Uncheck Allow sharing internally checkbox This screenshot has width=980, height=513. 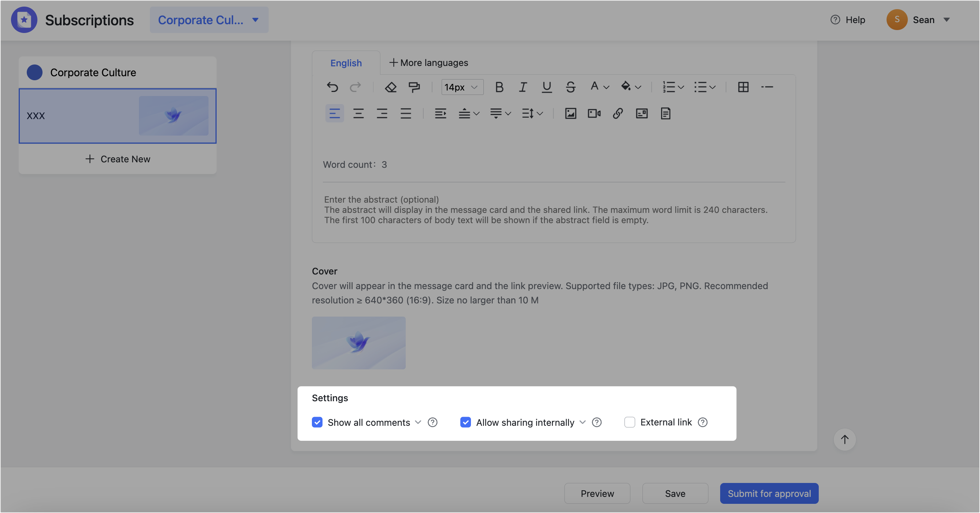tap(466, 422)
